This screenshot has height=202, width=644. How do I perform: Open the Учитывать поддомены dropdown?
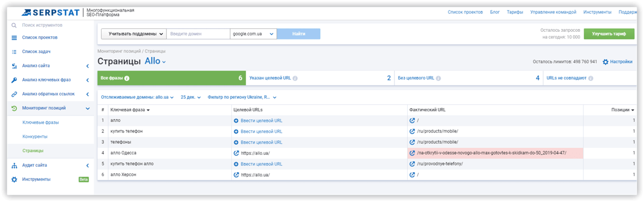coord(134,34)
